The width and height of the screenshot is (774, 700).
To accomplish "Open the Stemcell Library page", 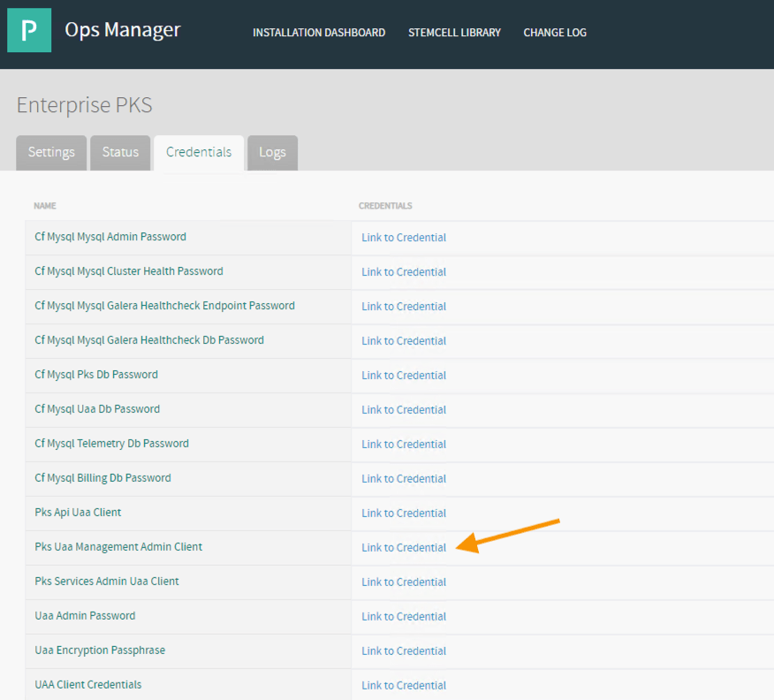I will coord(454,33).
